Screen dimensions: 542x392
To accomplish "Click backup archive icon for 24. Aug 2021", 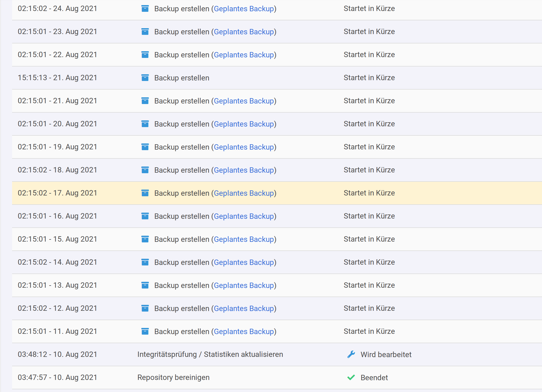I will [x=145, y=9].
